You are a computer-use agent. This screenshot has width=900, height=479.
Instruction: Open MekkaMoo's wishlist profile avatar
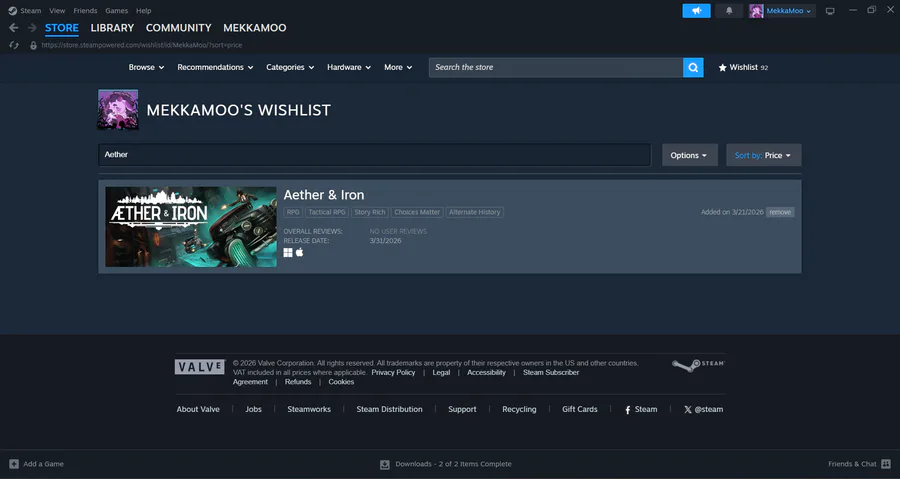coord(118,110)
